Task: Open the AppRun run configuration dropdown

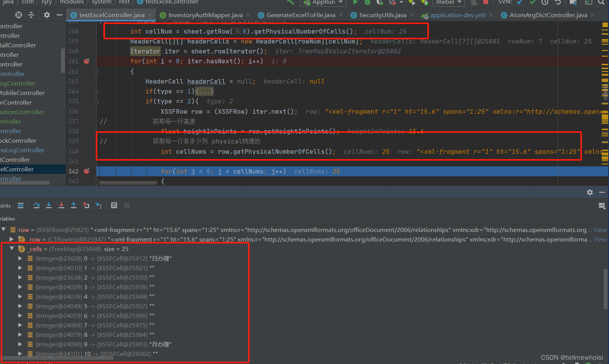Action: (x=324, y=2)
